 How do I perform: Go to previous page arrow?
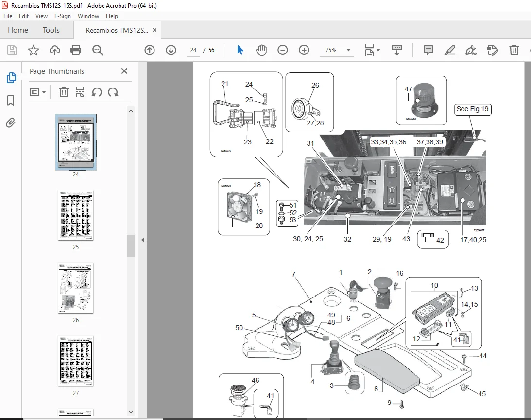click(x=149, y=50)
